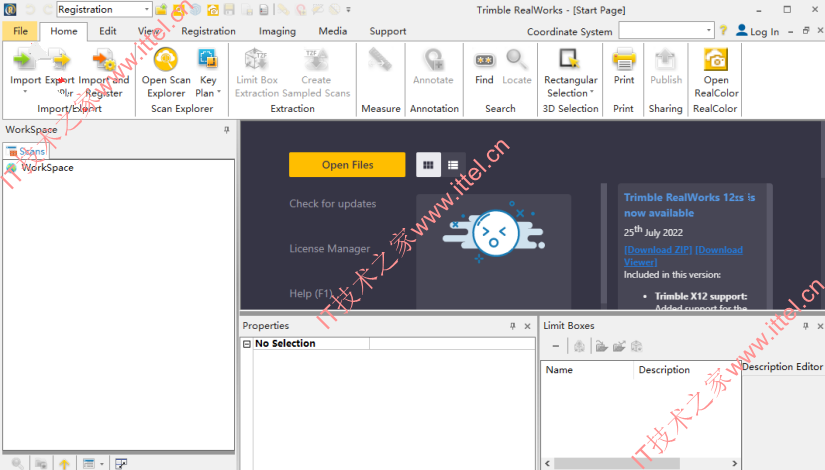Click the Limit Boxes cube icon at right
Viewport: 825px width, 470px height.
pos(637,346)
